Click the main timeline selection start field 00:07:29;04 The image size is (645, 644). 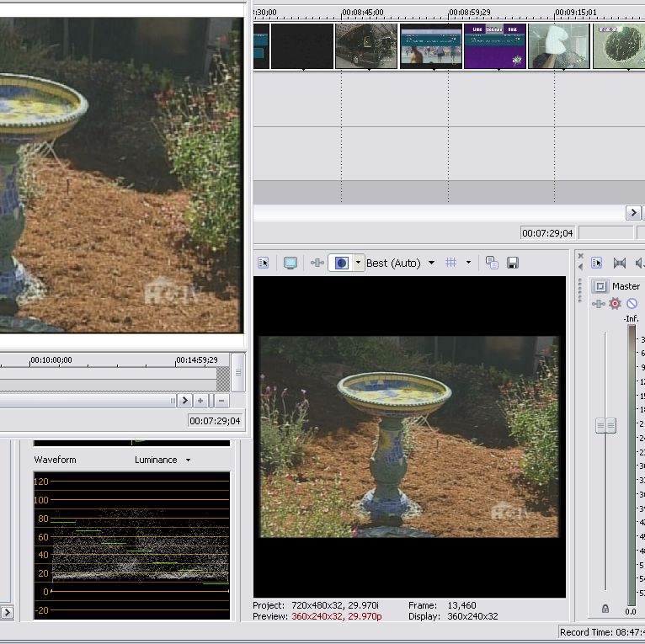coord(547,233)
